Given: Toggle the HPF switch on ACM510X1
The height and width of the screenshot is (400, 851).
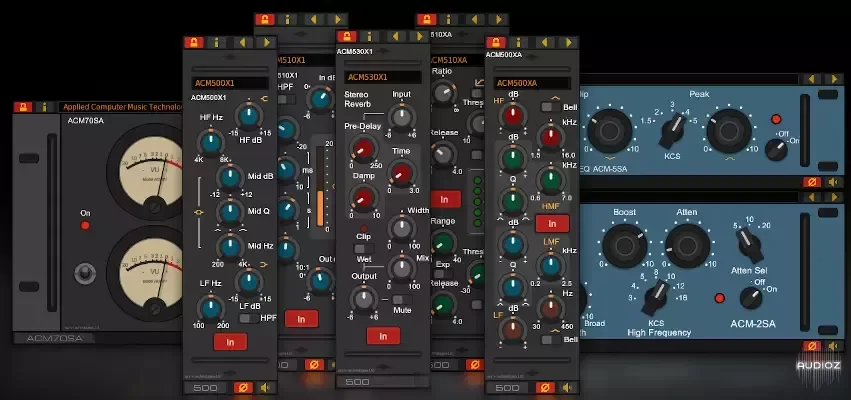Looking at the screenshot, I should point(287,99).
